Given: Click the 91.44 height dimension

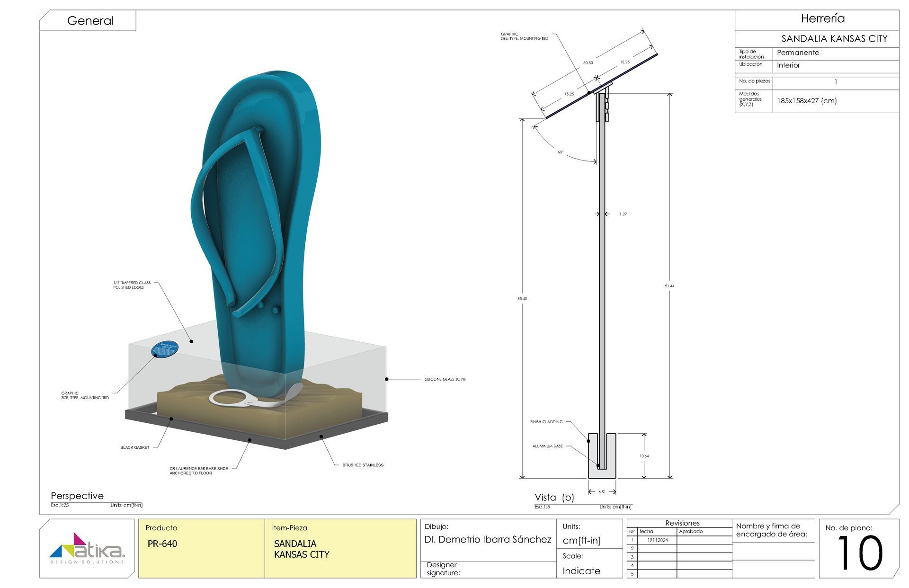Looking at the screenshot, I should point(669,286).
